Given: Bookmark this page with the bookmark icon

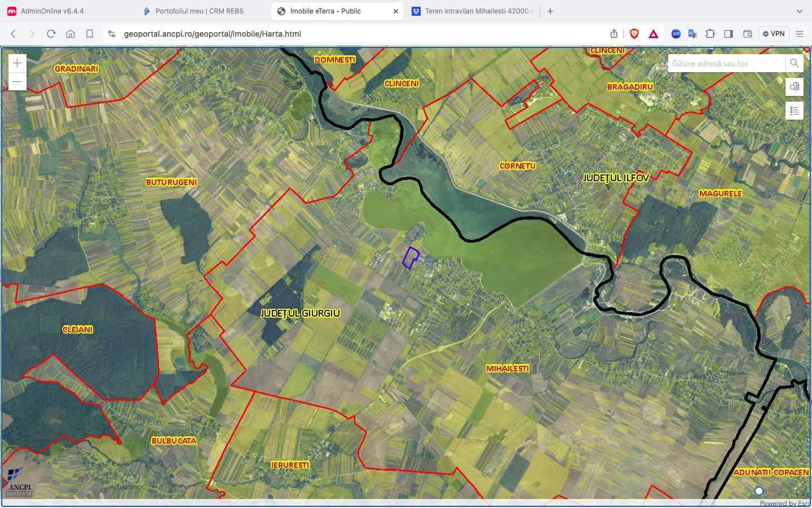Looking at the screenshot, I should [90, 34].
